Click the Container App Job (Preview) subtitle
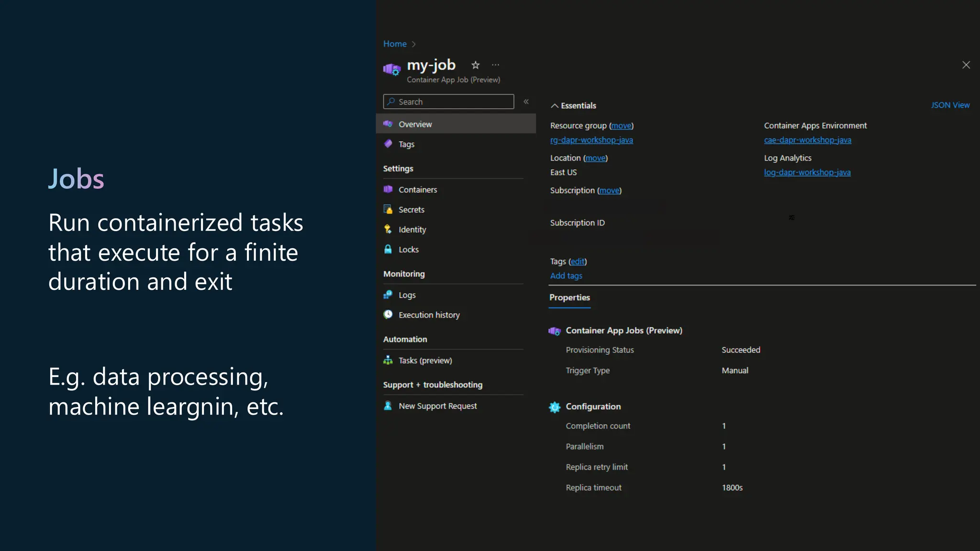The image size is (980, 551). point(453,80)
